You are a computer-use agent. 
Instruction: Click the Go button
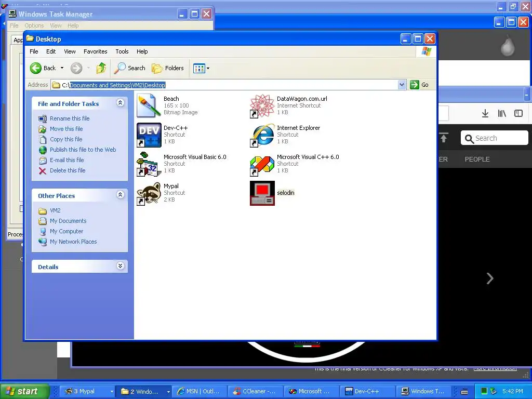419,85
